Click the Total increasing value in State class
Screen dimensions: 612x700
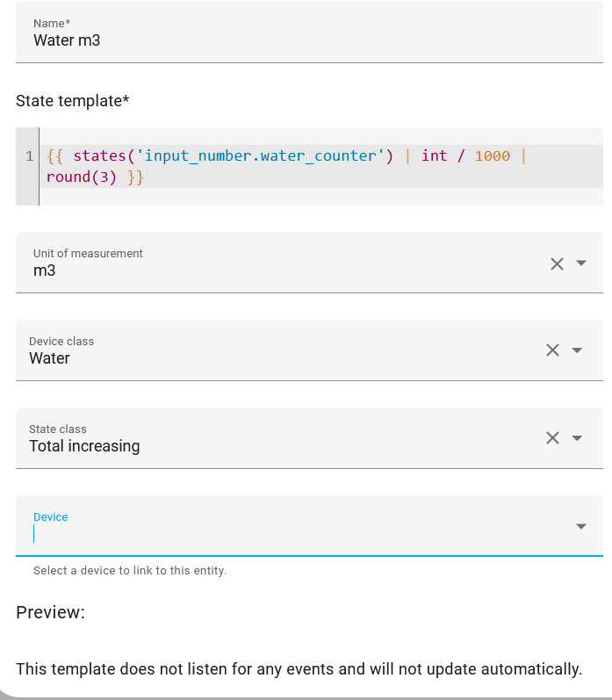84,446
